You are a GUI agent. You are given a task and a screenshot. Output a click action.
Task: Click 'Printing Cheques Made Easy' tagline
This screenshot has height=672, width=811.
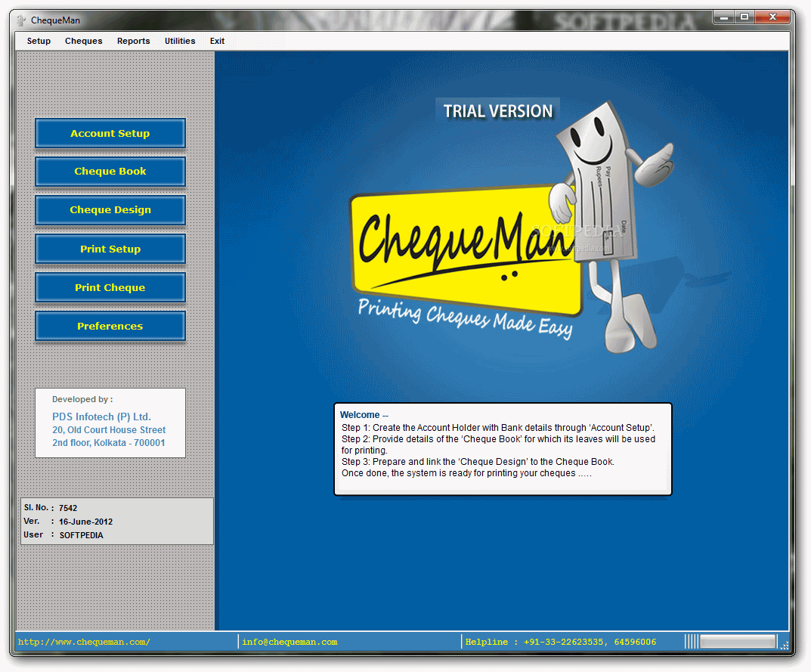(x=466, y=317)
